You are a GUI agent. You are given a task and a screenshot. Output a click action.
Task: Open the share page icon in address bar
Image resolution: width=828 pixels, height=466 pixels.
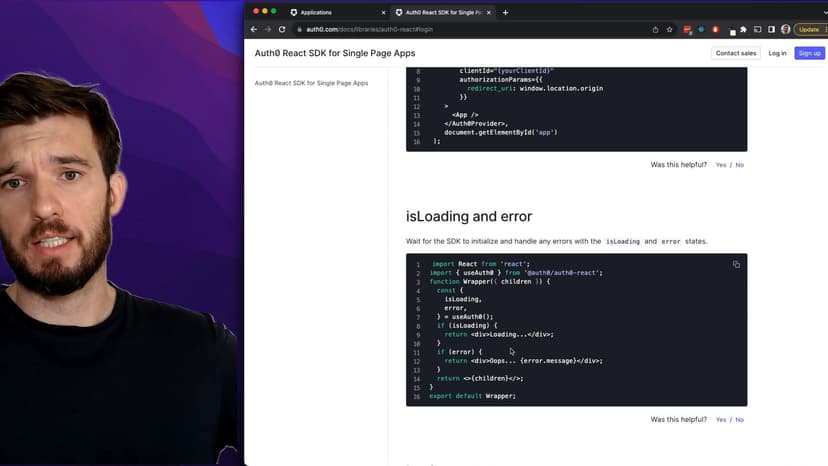point(655,29)
